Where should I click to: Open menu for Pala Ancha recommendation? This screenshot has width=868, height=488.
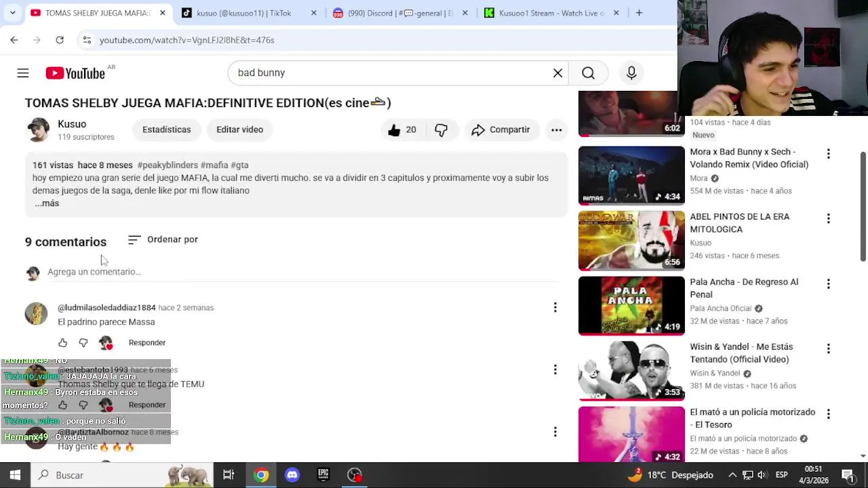coord(828,284)
